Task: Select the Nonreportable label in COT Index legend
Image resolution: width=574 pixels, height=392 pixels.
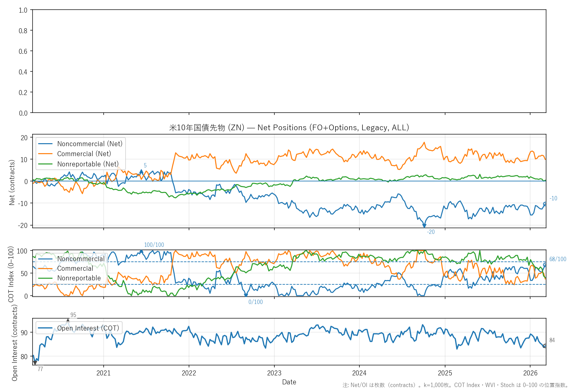Action: [x=79, y=278]
